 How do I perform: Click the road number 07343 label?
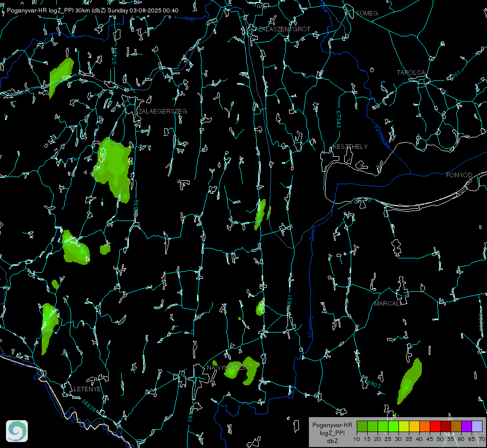coord(339,119)
